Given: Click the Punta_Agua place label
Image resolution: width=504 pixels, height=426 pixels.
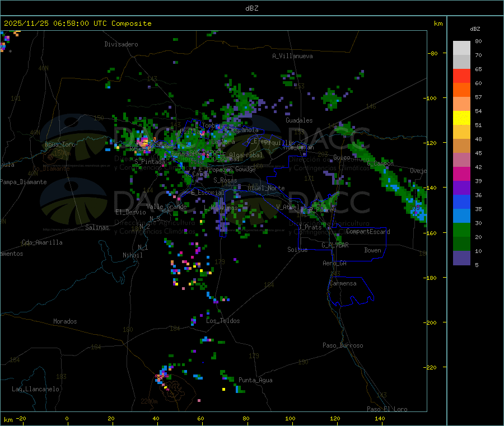Looking at the screenshot, I should point(255,381).
